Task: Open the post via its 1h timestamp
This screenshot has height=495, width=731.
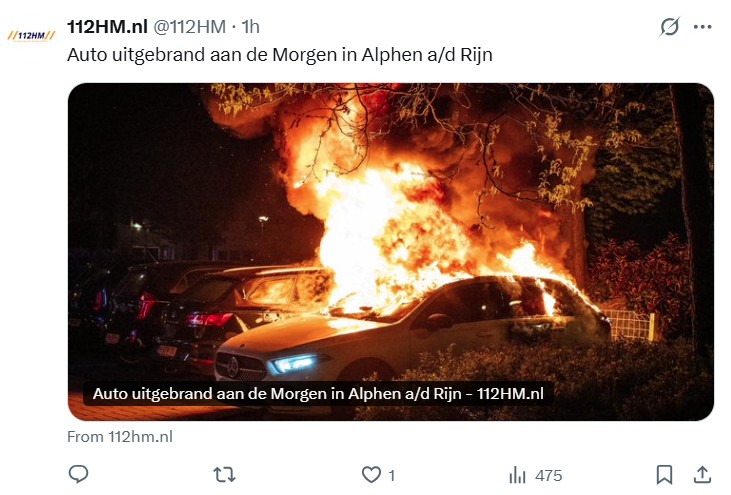Action: coord(250,27)
